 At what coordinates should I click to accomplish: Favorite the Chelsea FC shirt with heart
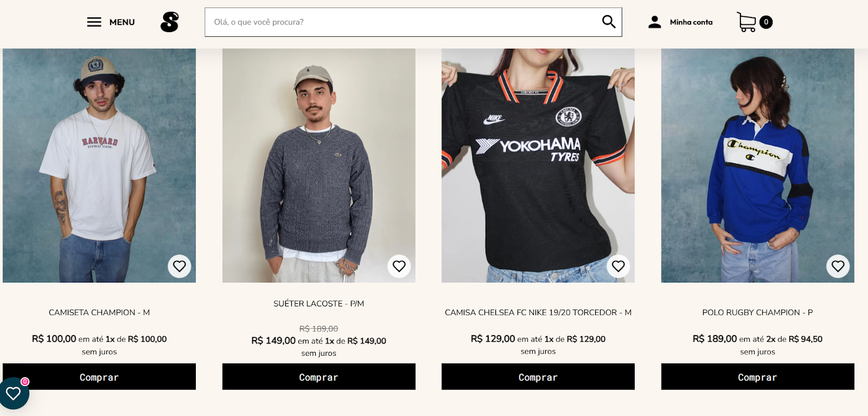point(618,266)
